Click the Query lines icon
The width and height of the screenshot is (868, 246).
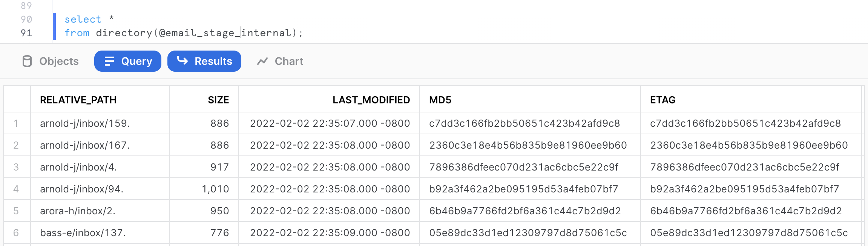(x=109, y=61)
